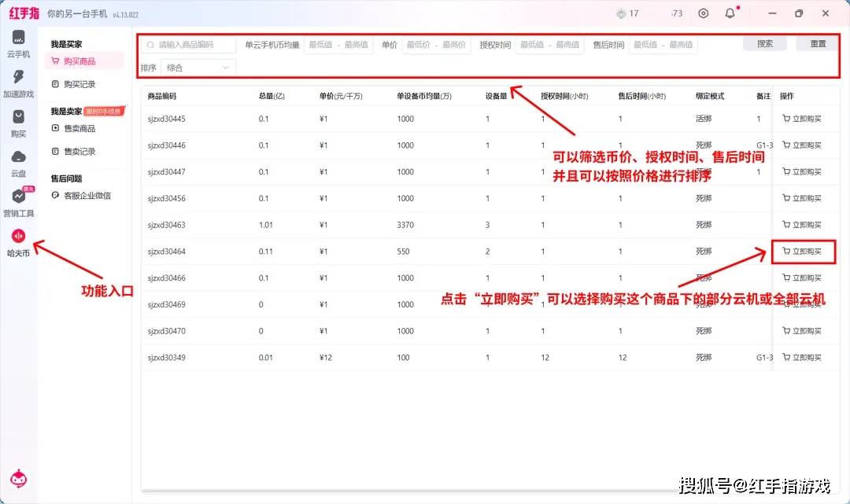
Task: Click the 550 coin average cell
Action: 403,251
